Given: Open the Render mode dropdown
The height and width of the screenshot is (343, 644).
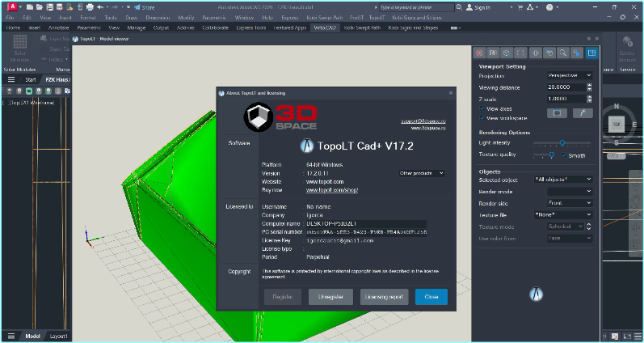Looking at the screenshot, I should point(570,191).
